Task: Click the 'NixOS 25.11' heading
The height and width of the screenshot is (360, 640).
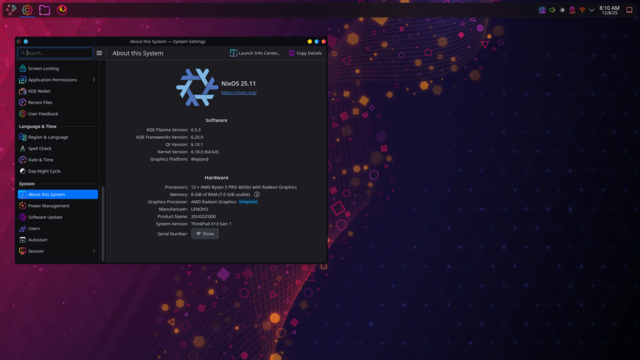Action: (238, 84)
